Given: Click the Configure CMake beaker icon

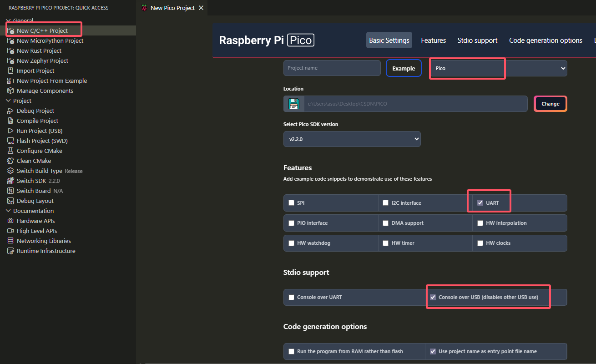Looking at the screenshot, I should point(10,151).
